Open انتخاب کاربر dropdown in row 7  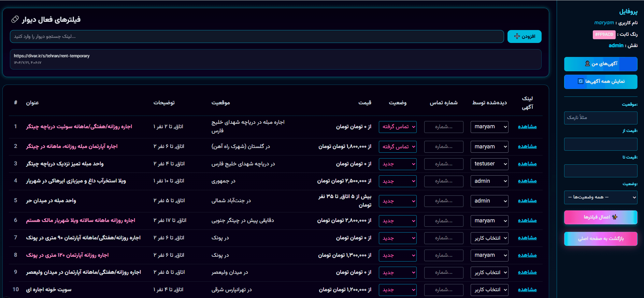pyautogui.click(x=489, y=238)
